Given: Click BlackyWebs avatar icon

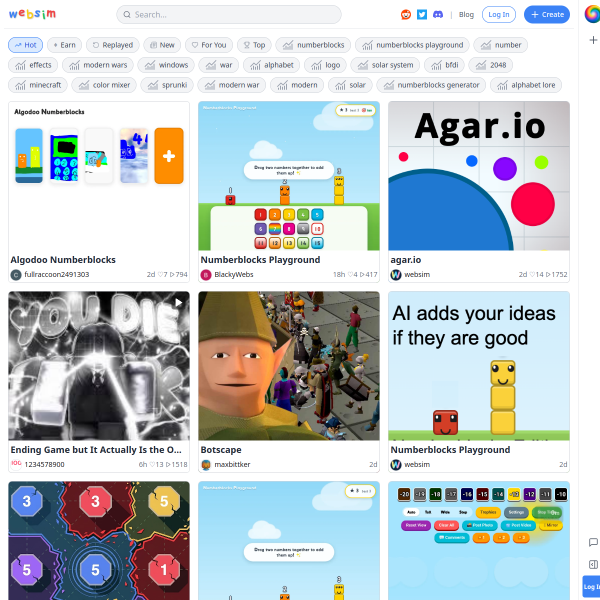Looking at the screenshot, I should pyautogui.click(x=206, y=274).
